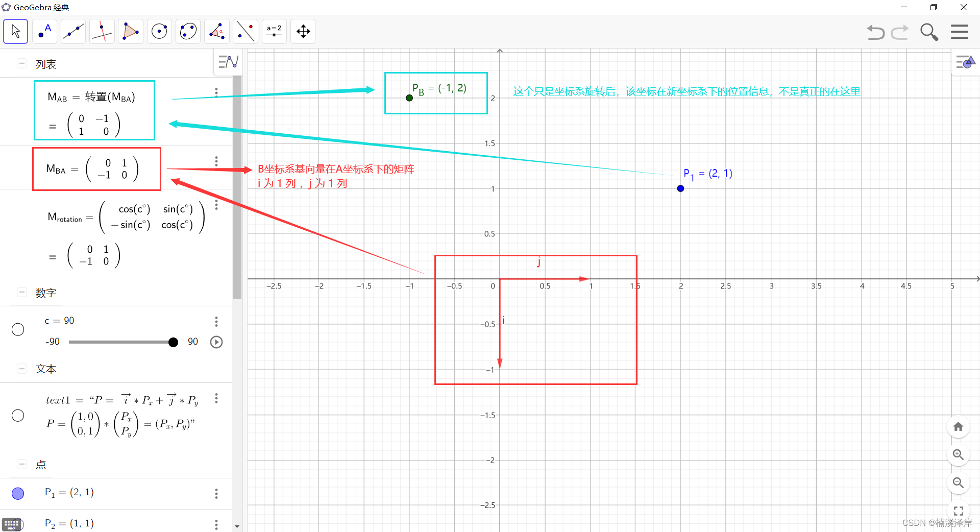Click scrollbar down arrow in algebra panel
The width and height of the screenshot is (980, 532).
click(237, 526)
